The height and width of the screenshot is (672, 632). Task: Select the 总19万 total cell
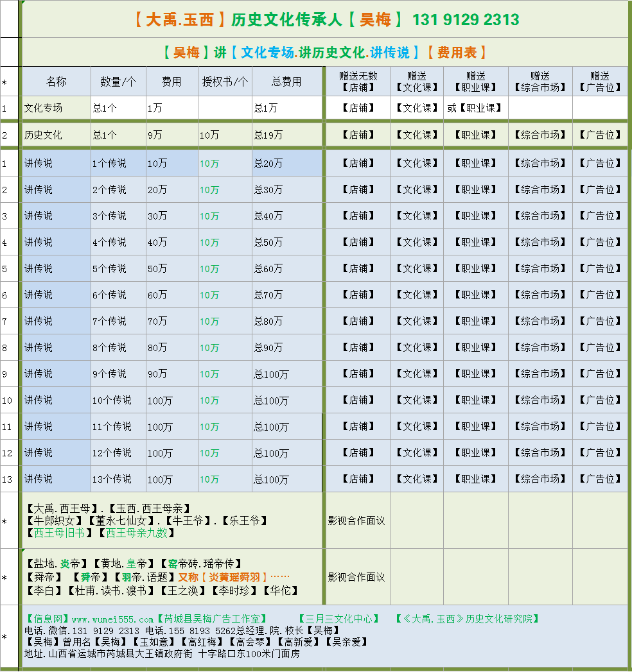tap(287, 135)
